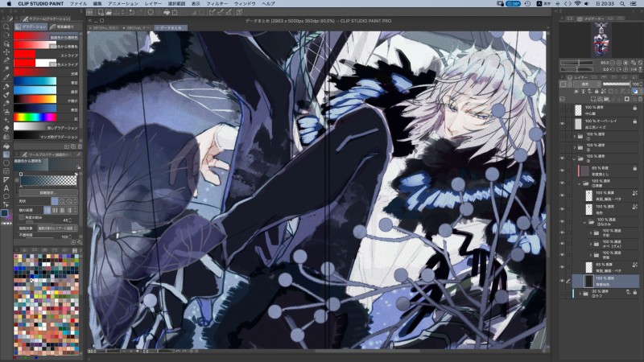Open the アニメーション menu
This screenshot has height=362, width=644.
pyautogui.click(x=123, y=4)
